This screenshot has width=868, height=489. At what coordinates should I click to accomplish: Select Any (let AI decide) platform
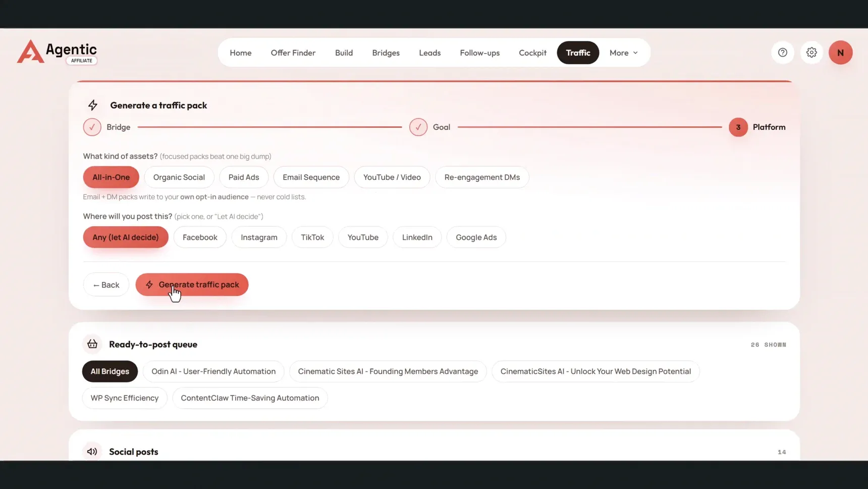(126, 237)
